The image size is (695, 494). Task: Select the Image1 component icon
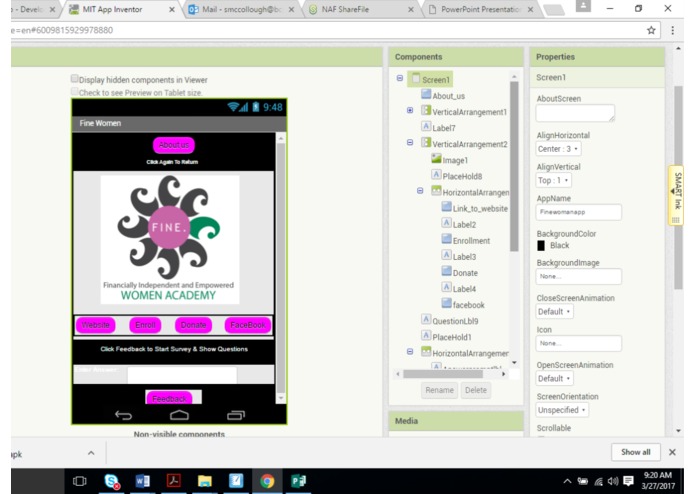pyautogui.click(x=436, y=159)
